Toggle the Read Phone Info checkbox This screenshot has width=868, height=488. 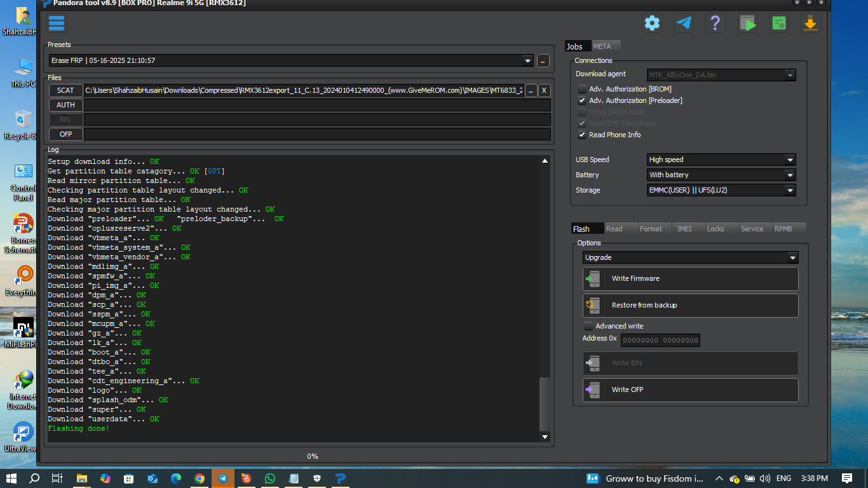[x=582, y=135]
